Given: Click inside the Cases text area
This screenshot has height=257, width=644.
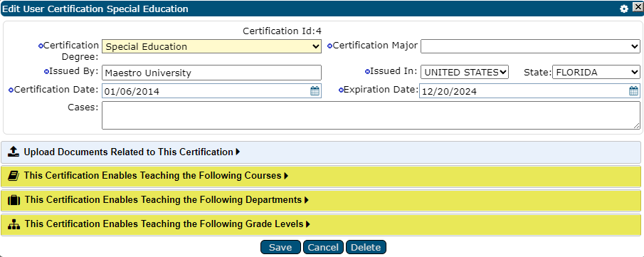Looking at the screenshot, I should tap(371, 115).
